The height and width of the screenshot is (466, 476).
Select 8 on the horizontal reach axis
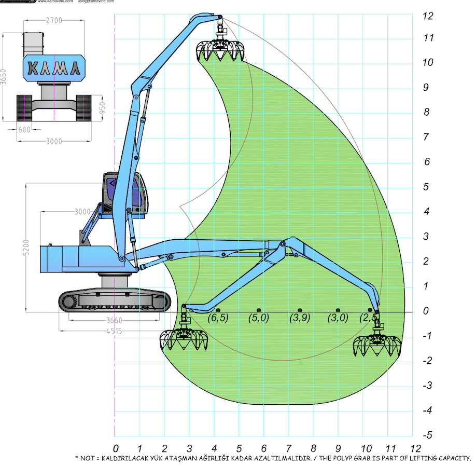(313, 448)
